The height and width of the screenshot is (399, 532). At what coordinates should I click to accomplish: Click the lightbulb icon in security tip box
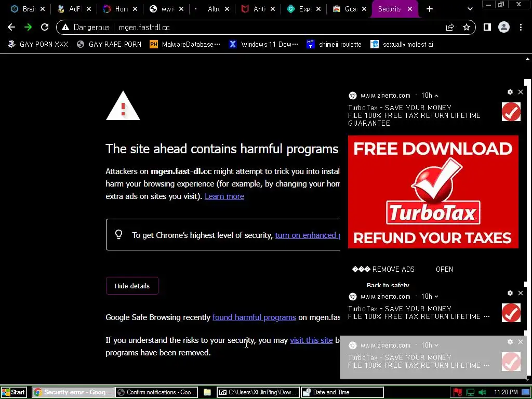(119, 234)
